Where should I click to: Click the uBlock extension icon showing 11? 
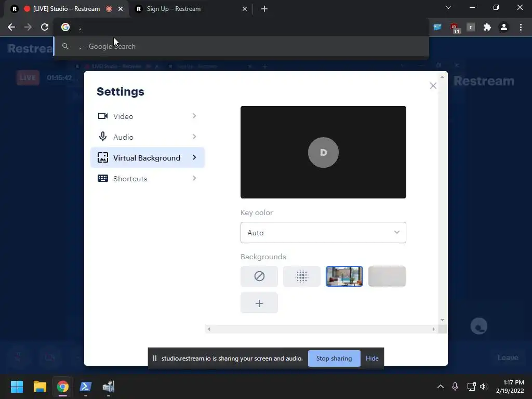tap(455, 28)
